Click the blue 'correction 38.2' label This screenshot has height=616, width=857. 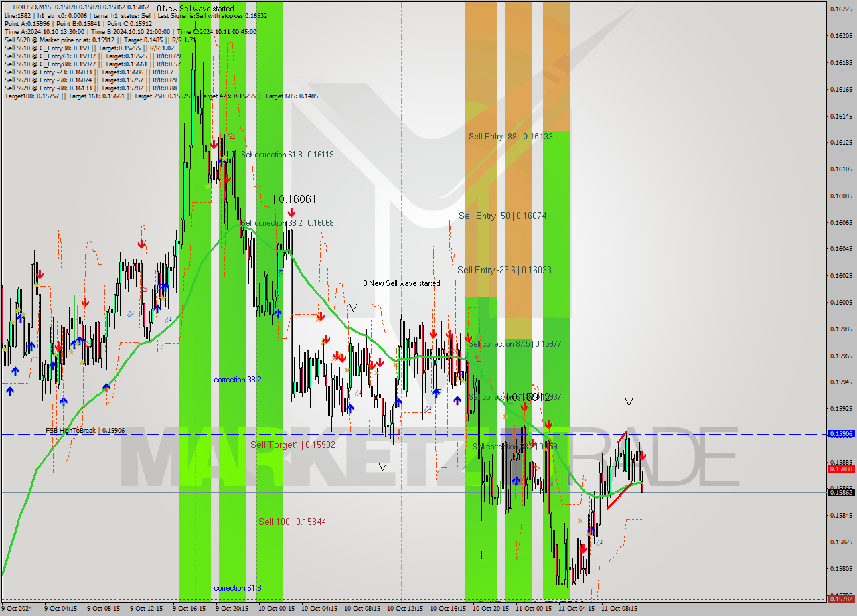(x=238, y=379)
